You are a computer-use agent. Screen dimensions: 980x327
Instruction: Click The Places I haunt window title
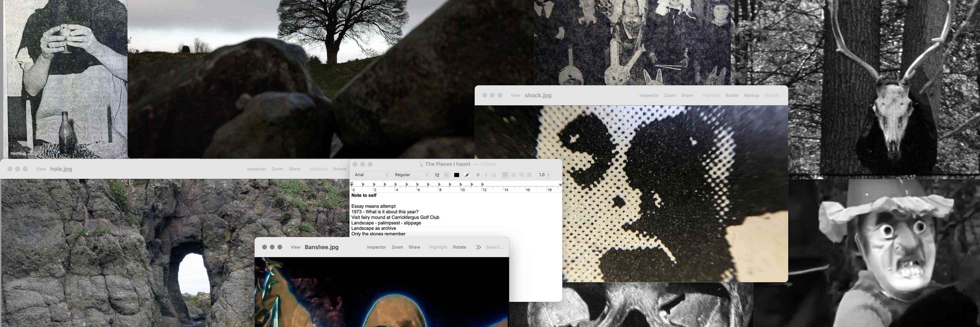[x=448, y=164]
